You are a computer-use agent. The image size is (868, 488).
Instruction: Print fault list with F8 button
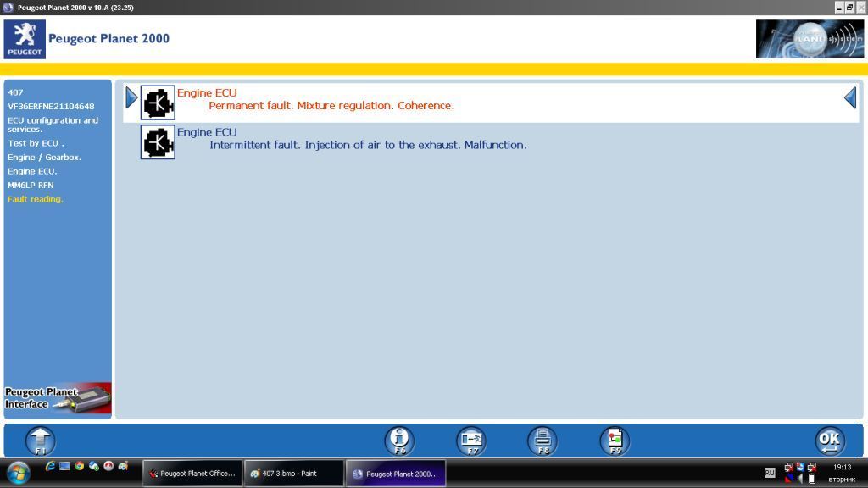pos(543,441)
